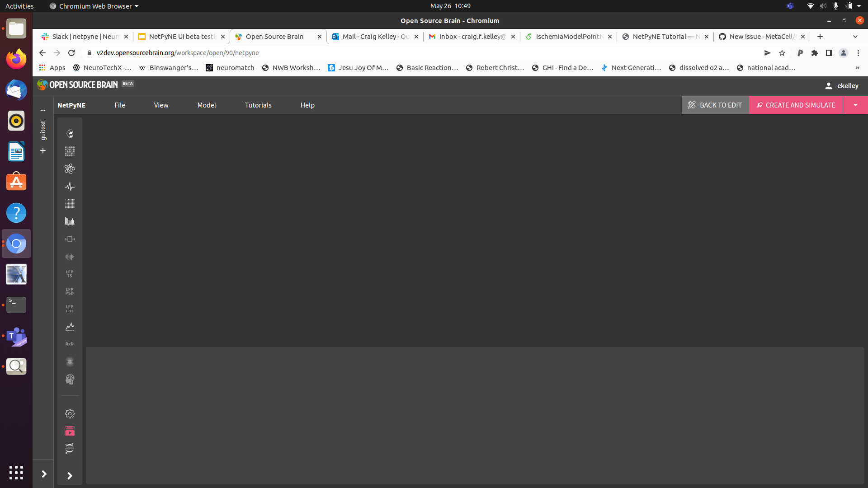The image size is (868, 488).
Task: Select the guitest workspace tab
Action: (x=43, y=131)
